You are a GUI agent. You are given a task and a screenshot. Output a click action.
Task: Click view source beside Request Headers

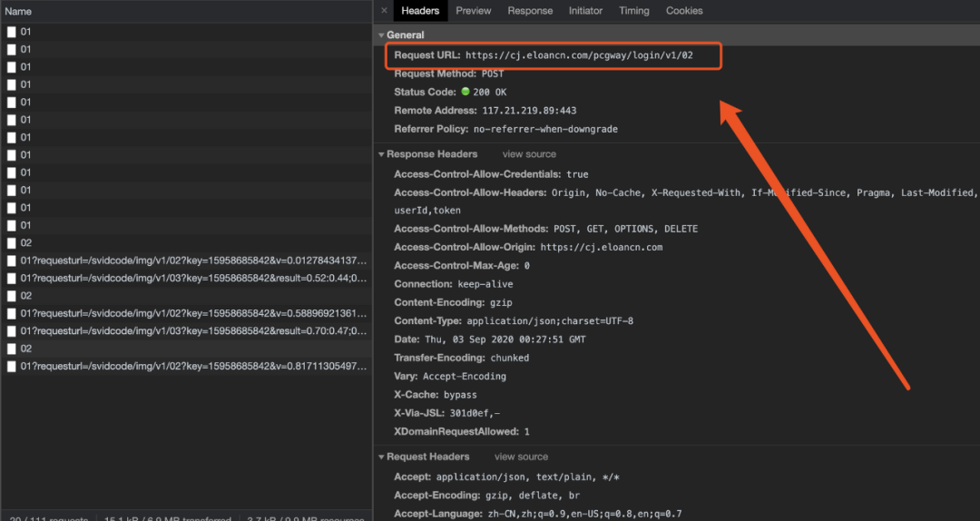tap(521, 457)
